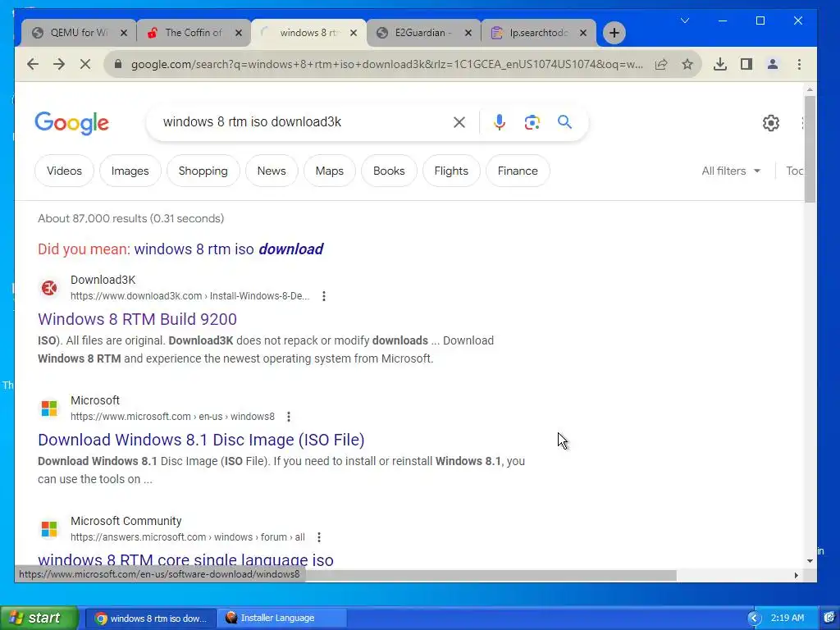840x630 pixels.
Task: Start voice search with microphone icon
Action: point(500,122)
